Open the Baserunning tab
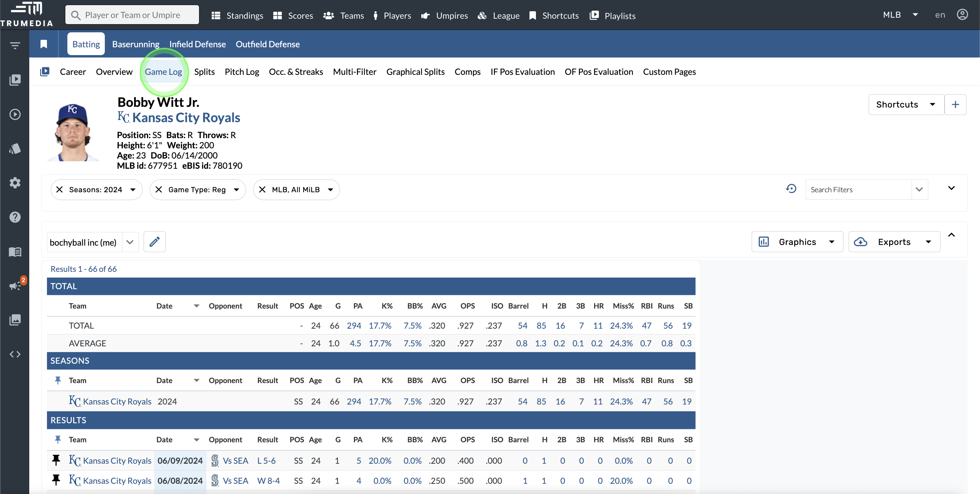Screen dimensions: 980x494 (x=135, y=44)
